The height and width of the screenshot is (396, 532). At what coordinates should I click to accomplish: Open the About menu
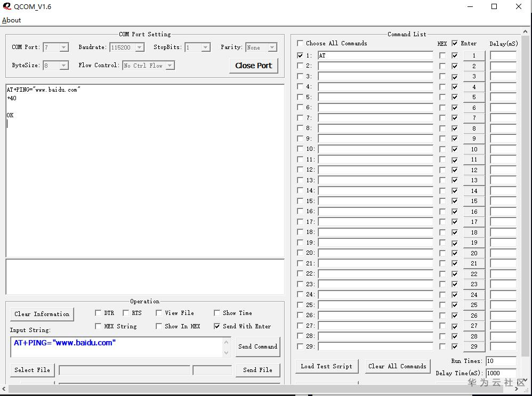[x=11, y=20]
